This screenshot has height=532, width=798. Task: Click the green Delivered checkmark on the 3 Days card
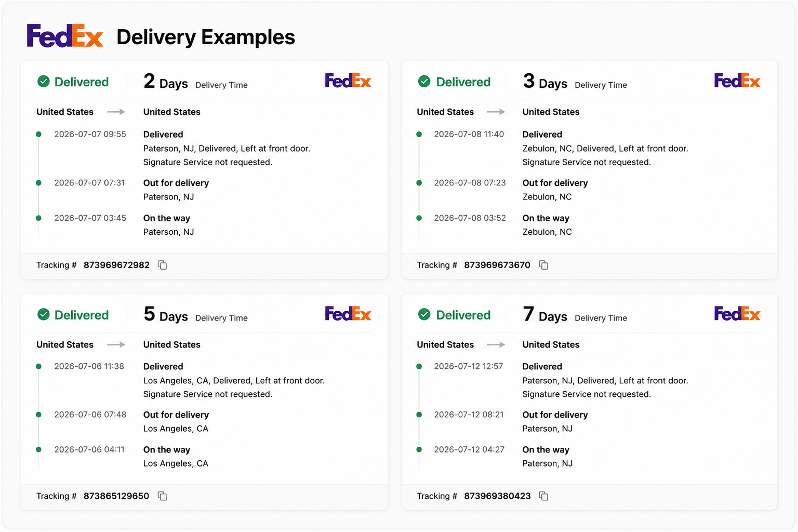(424, 82)
